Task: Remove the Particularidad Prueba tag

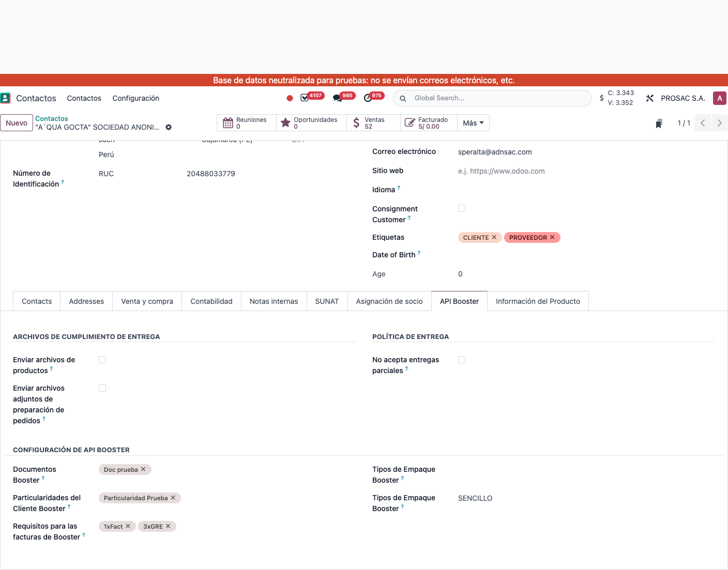Action: pos(173,498)
